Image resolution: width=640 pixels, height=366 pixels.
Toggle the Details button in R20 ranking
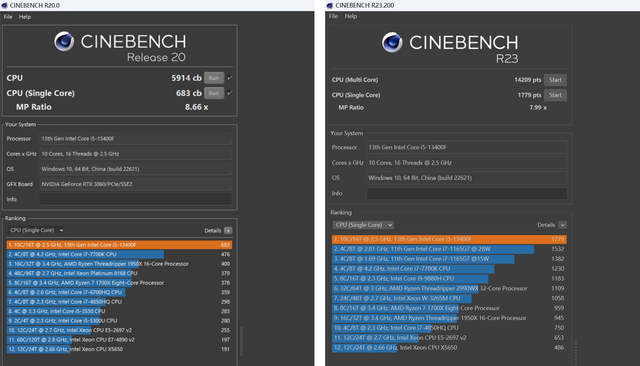(228, 231)
